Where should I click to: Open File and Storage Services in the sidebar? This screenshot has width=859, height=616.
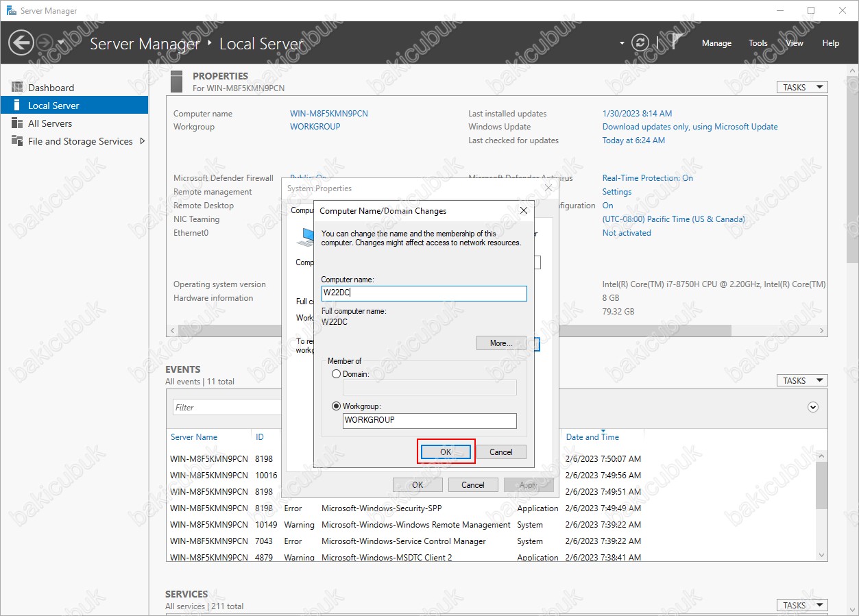coord(80,141)
